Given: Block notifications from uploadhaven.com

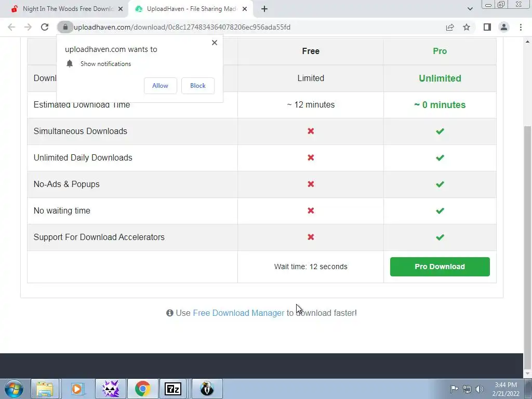Looking at the screenshot, I should 198,86.
